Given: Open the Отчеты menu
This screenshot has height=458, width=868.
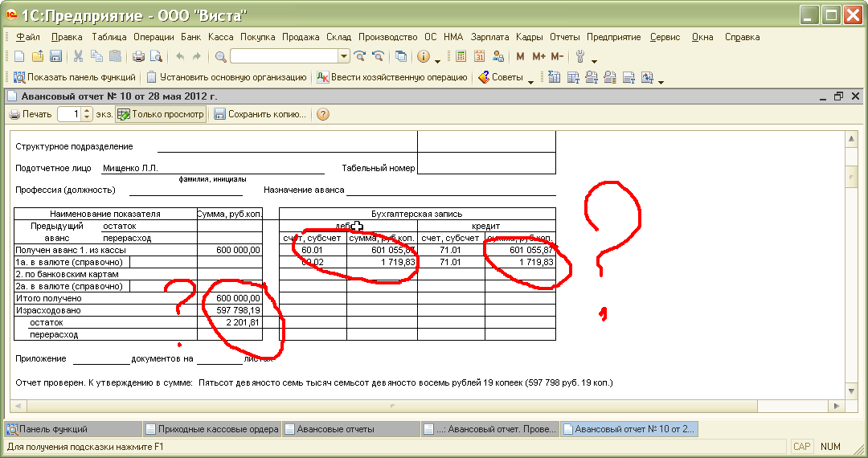Looking at the screenshot, I should click(x=565, y=37).
